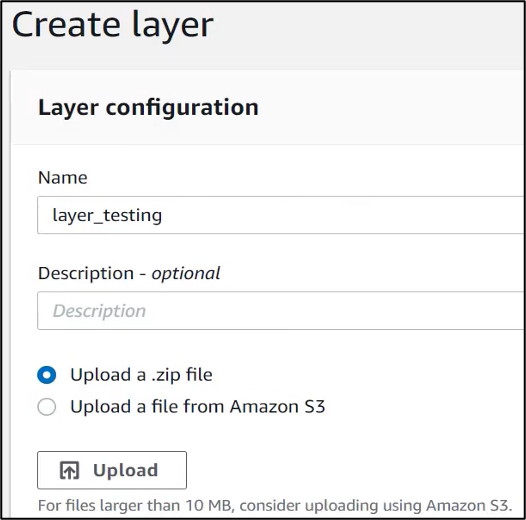
Task: Click the 'Upload a .zip file' label text
Action: 141,375
